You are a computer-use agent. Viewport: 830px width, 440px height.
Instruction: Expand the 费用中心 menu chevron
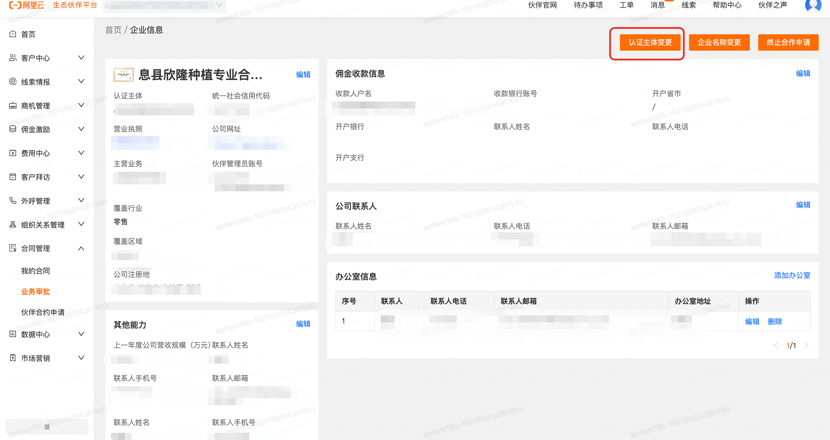(x=81, y=153)
